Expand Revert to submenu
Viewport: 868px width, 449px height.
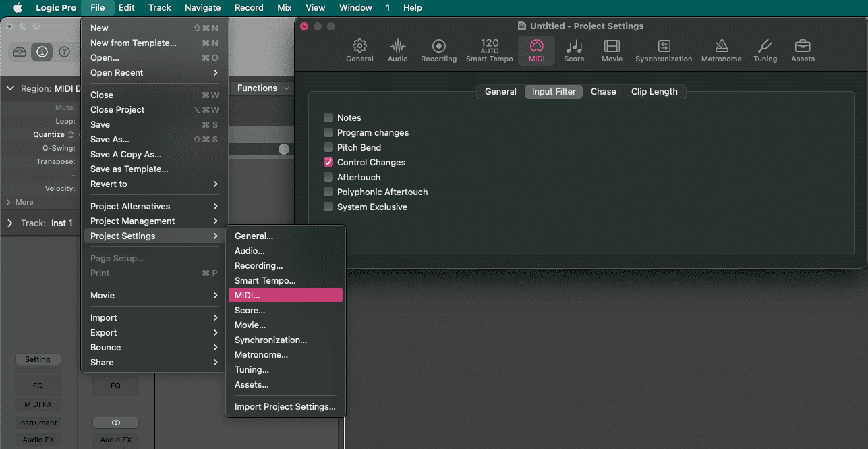pyautogui.click(x=154, y=184)
